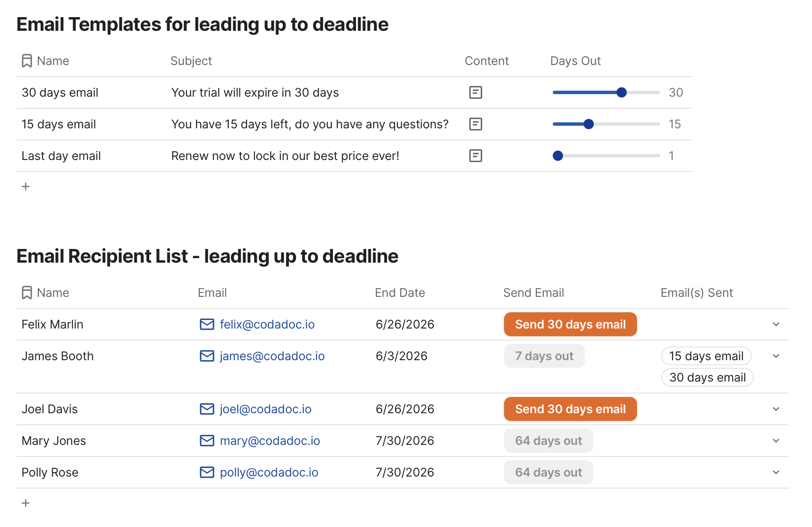This screenshot has width=812, height=527.
Task: Open mary@codadoc.io email link
Action: [270, 441]
